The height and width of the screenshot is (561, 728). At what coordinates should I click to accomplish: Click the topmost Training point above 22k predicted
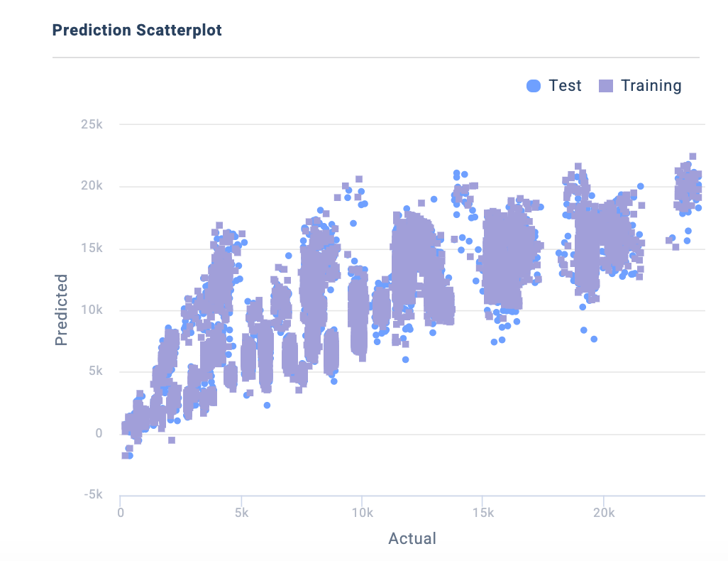tap(693, 156)
